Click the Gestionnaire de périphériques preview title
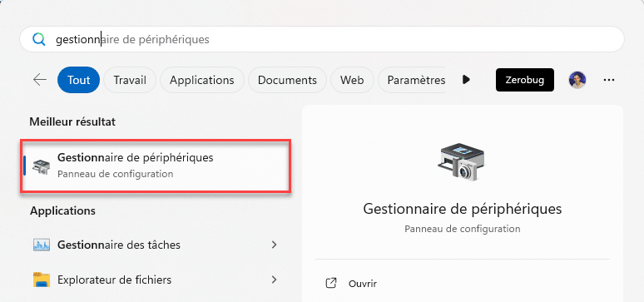Screen dimensions: 644x302 [x=463, y=209]
